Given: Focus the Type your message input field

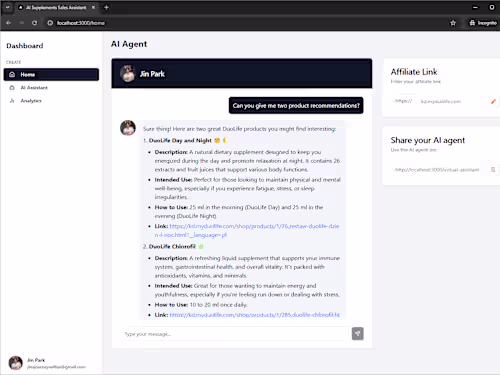Looking at the screenshot, I should tap(235, 334).
